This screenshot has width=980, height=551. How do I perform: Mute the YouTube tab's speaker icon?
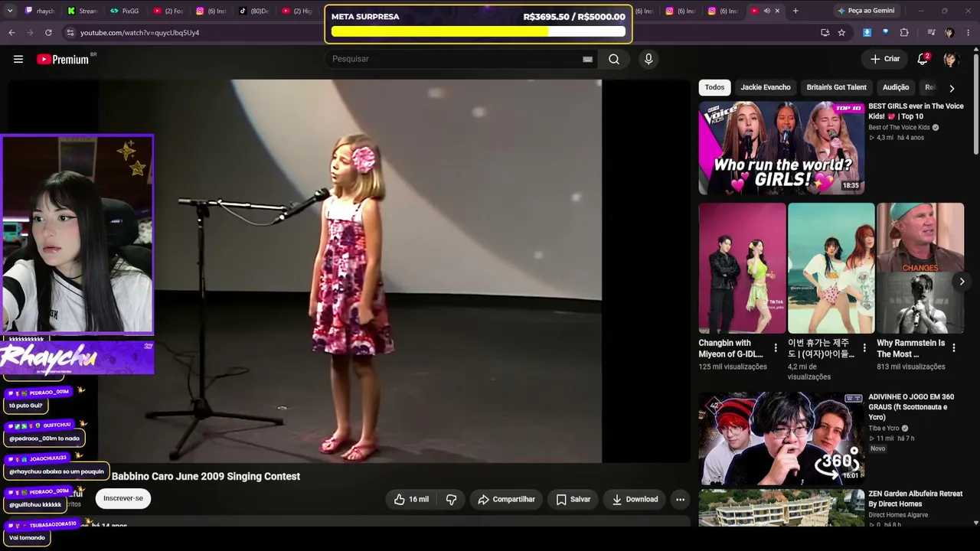point(766,11)
